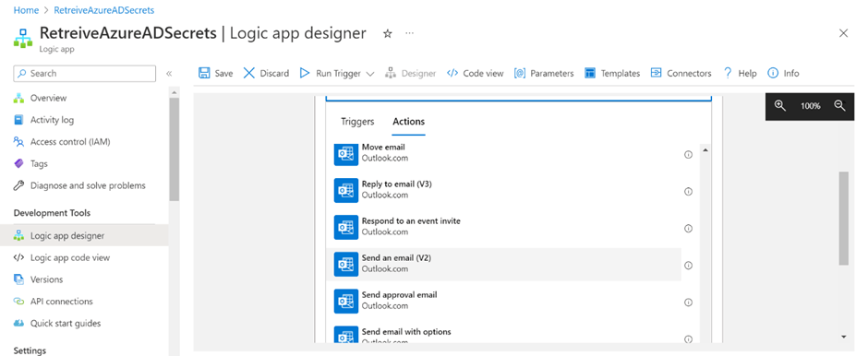
Task: Click Outlook icon beside Send an email (V2)
Action: click(x=346, y=265)
